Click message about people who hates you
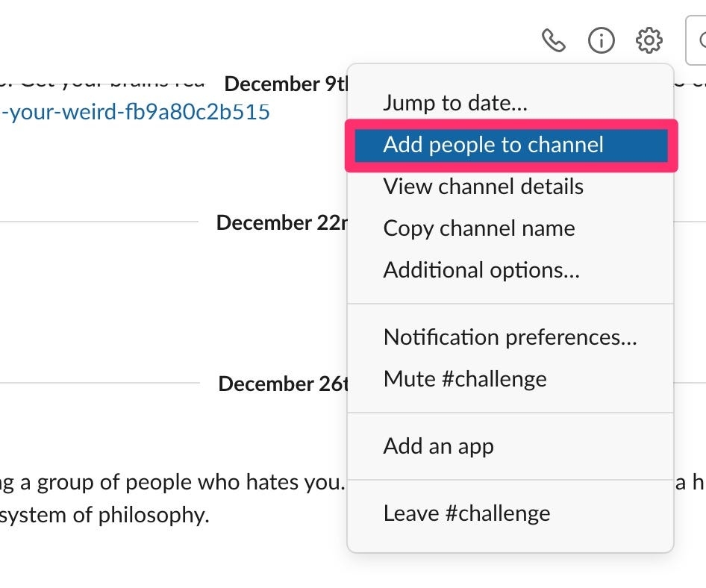 (x=172, y=482)
